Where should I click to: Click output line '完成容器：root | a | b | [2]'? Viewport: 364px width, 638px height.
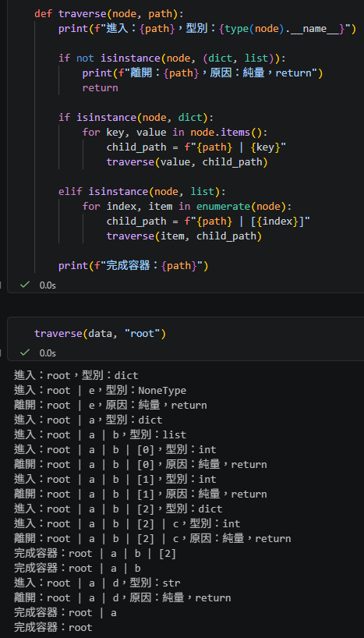95,553
